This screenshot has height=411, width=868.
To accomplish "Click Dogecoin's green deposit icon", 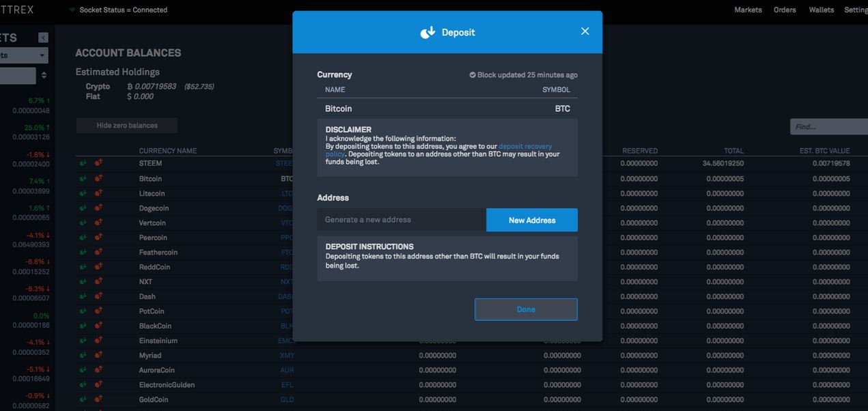I will click(x=83, y=208).
